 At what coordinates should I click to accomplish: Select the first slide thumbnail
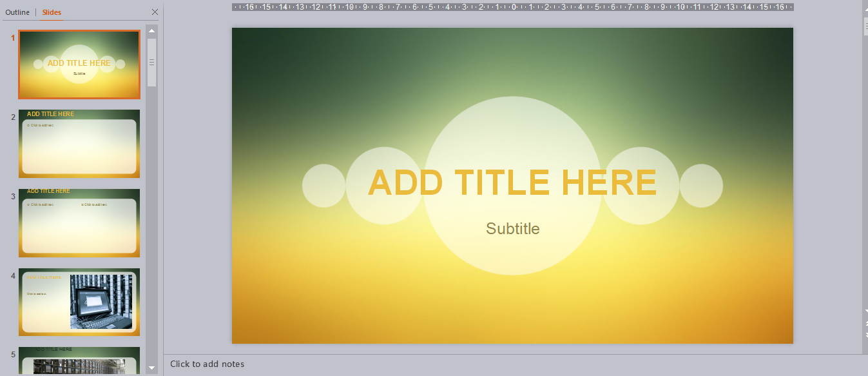click(x=79, y=64)
